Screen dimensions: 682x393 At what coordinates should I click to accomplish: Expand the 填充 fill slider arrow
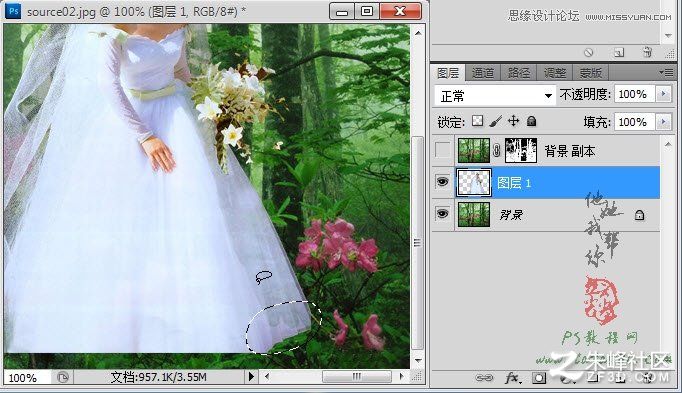pos(663,122)
